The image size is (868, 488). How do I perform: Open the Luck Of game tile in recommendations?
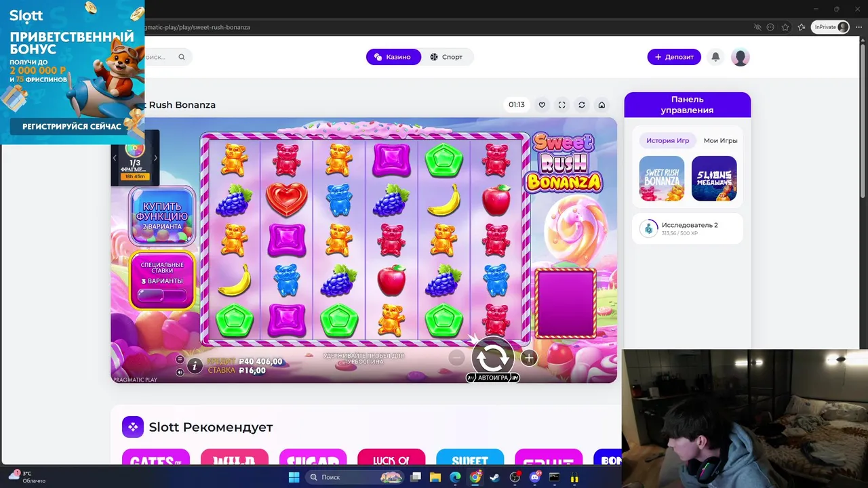[391, 457]
